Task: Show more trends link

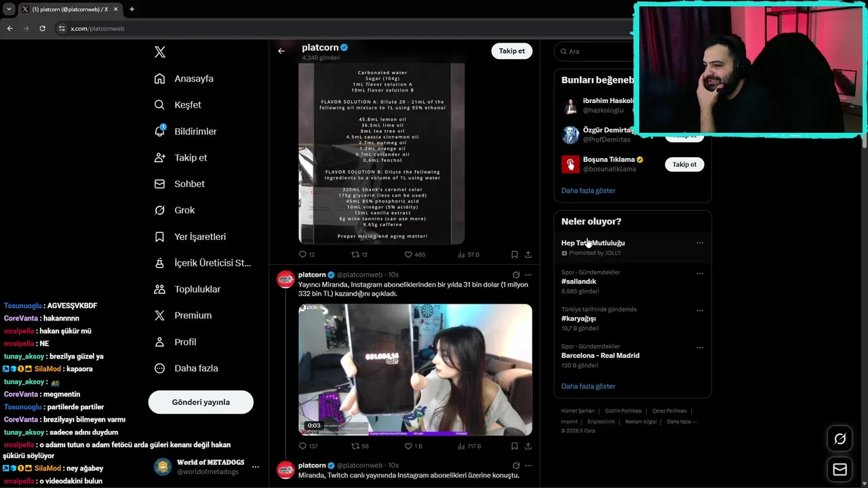Action: 588,386
